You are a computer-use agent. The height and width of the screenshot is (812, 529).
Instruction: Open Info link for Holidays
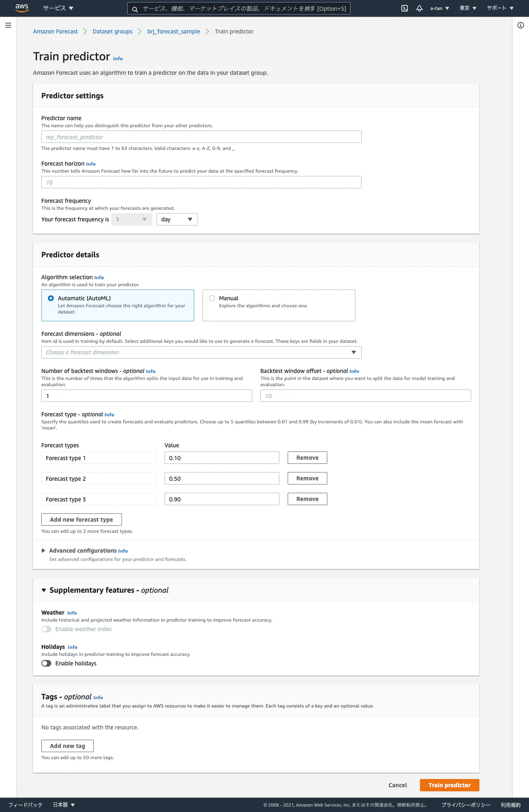pyautogui.click(x=73, y=647)
